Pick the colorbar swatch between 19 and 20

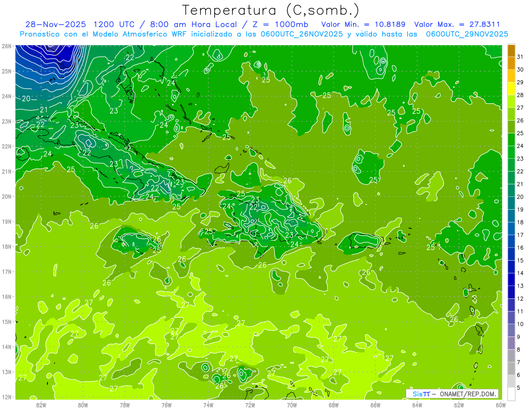click(511, 203)
